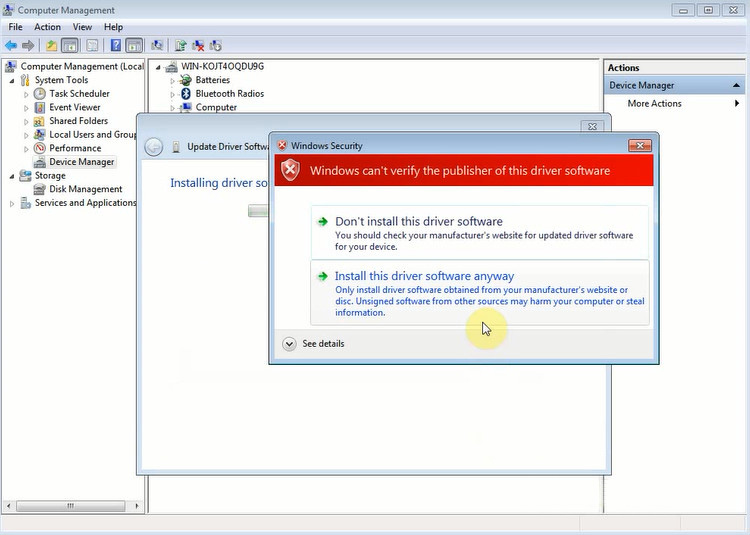Select Task Scheduler in the tree
750x535 pixels.
pyautogui.click(x=79, y=94)
